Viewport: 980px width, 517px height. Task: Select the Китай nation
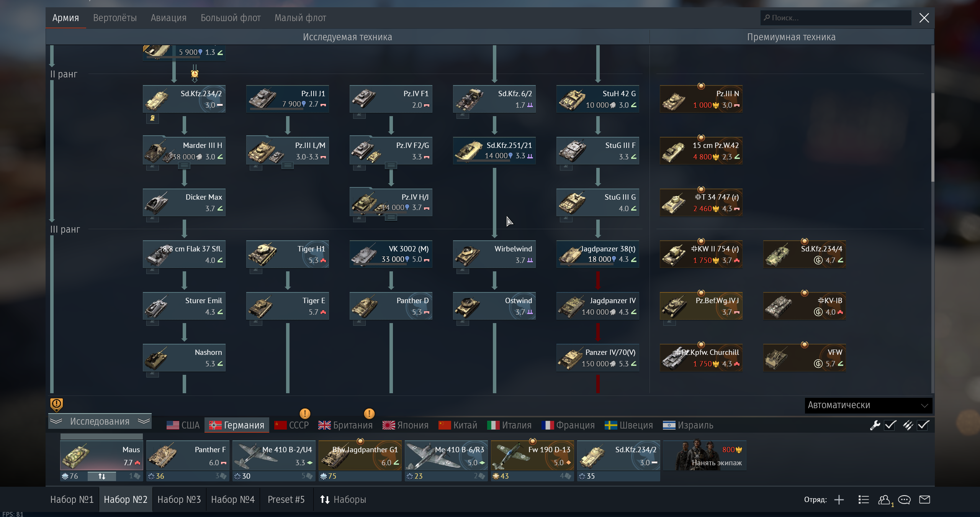pos(458,425)
